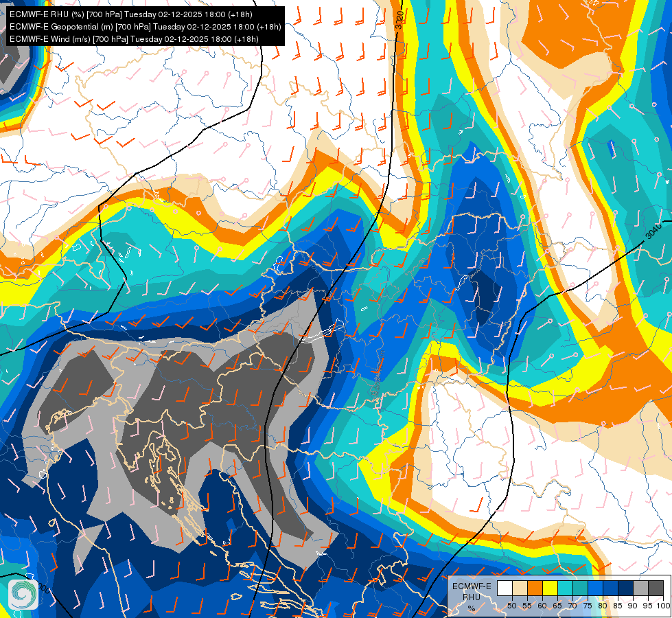Viewport: 672px width, 618px height.
Task: Click the 'ECMWF-E' label in the legend
Action: pos(472,586)
